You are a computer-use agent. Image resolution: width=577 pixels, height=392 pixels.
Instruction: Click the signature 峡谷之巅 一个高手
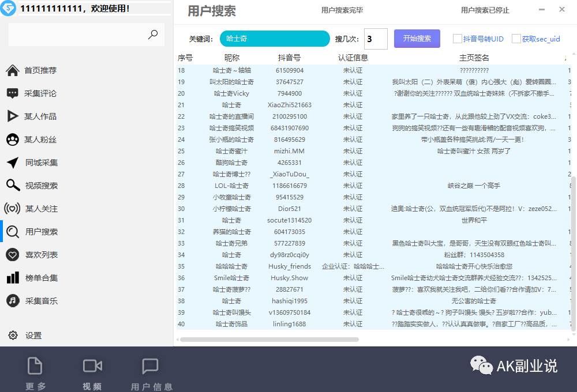474,186
